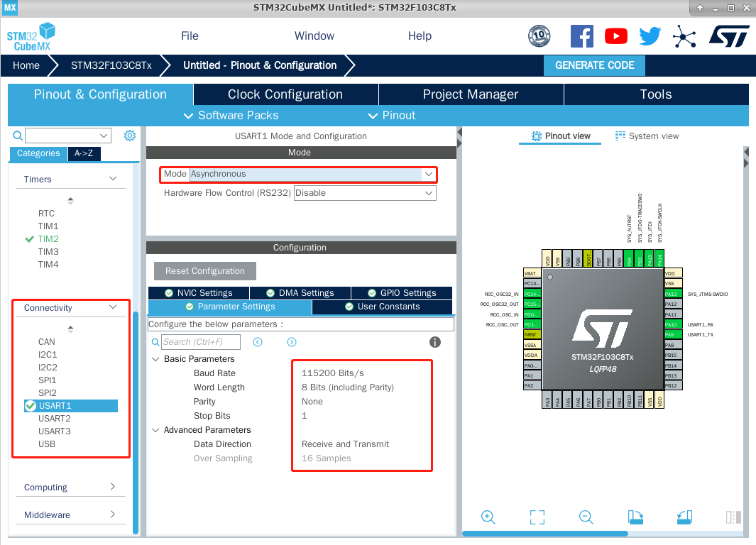
Task: Click the Receive and Transmit data direction value
Action: (345, 444)
